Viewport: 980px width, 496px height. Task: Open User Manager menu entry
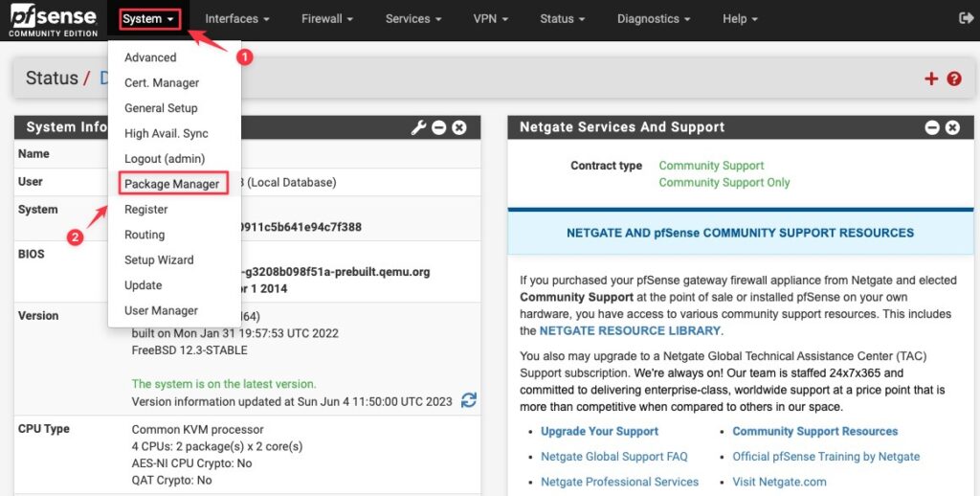tap(161, 310)
